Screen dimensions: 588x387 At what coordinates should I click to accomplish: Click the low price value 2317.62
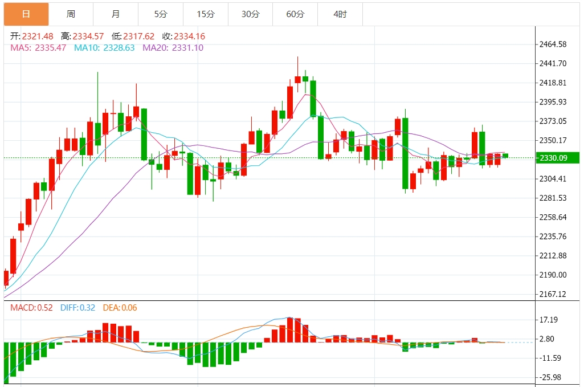point(139,36)
